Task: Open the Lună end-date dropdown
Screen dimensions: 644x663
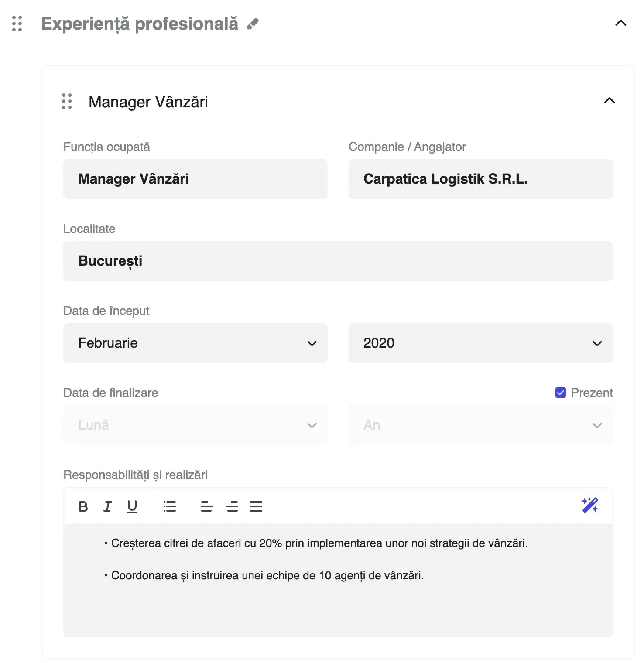Action: coord(195,425)
